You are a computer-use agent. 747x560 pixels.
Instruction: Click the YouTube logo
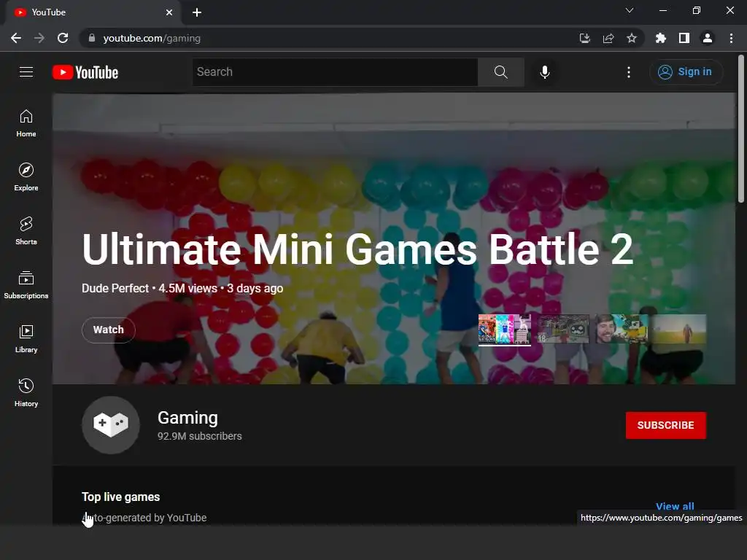(85, 72)
